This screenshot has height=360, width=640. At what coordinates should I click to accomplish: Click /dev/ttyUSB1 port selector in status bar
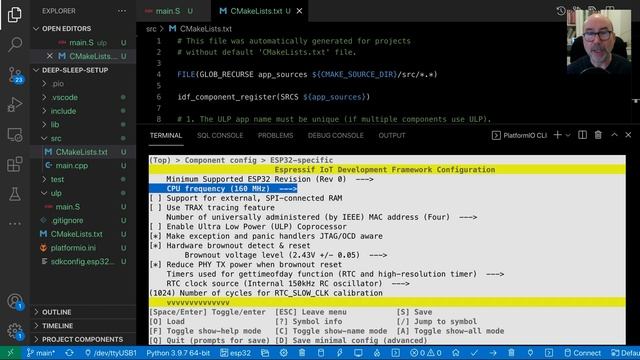111,353
